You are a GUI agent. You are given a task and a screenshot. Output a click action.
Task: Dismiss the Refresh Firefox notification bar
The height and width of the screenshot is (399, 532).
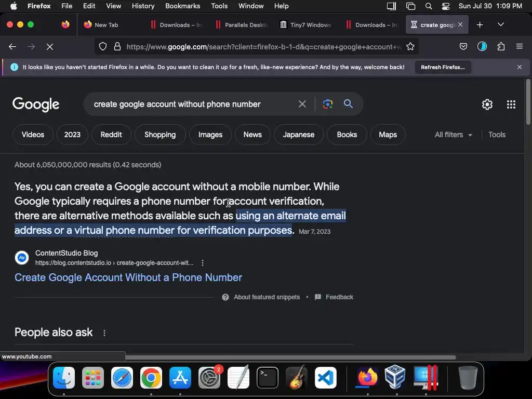pos(520,67)
